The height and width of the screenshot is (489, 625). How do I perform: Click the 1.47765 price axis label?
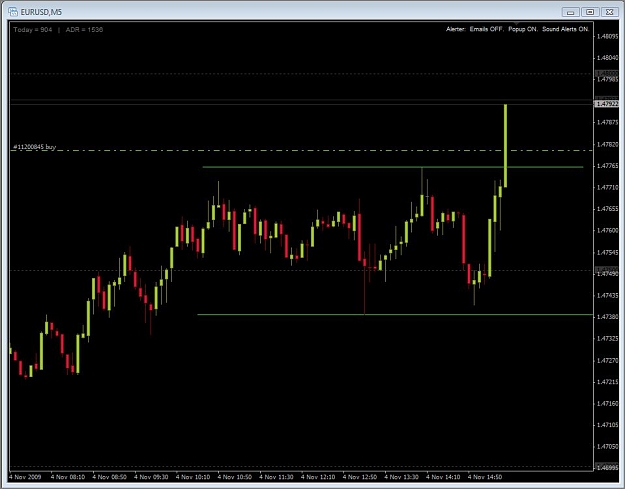point(607,166)
